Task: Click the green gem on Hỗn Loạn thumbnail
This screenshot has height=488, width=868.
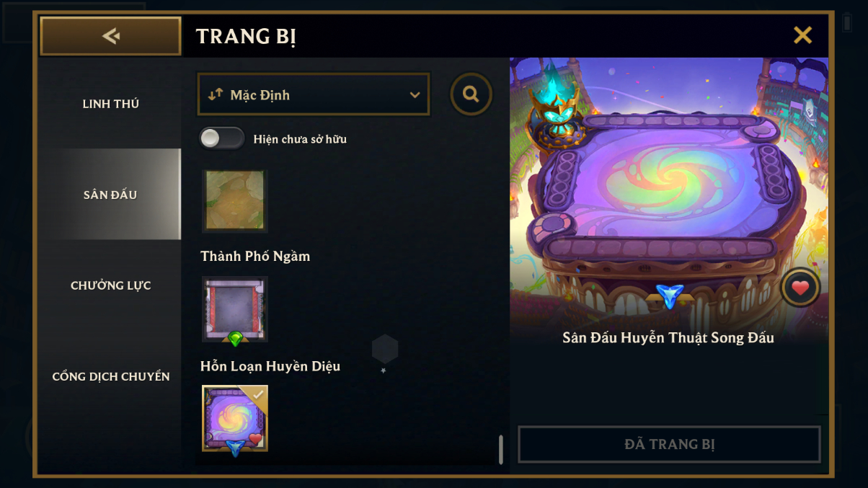Action: (235, 337)
